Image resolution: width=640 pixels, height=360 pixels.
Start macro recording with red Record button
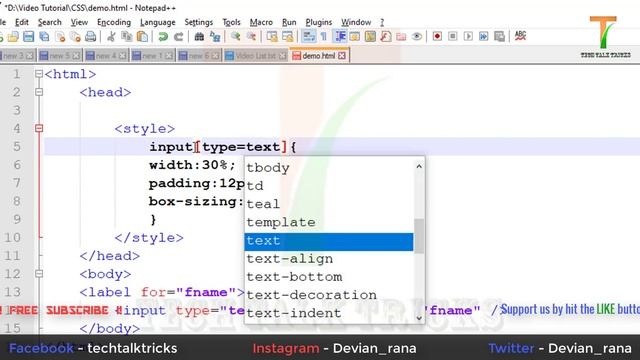(437, 37)
